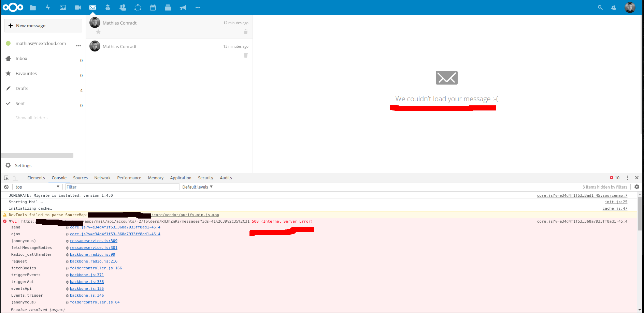644x313 pixels.
Task: Switch to the Sources DevTools tab
Action: 81,178
